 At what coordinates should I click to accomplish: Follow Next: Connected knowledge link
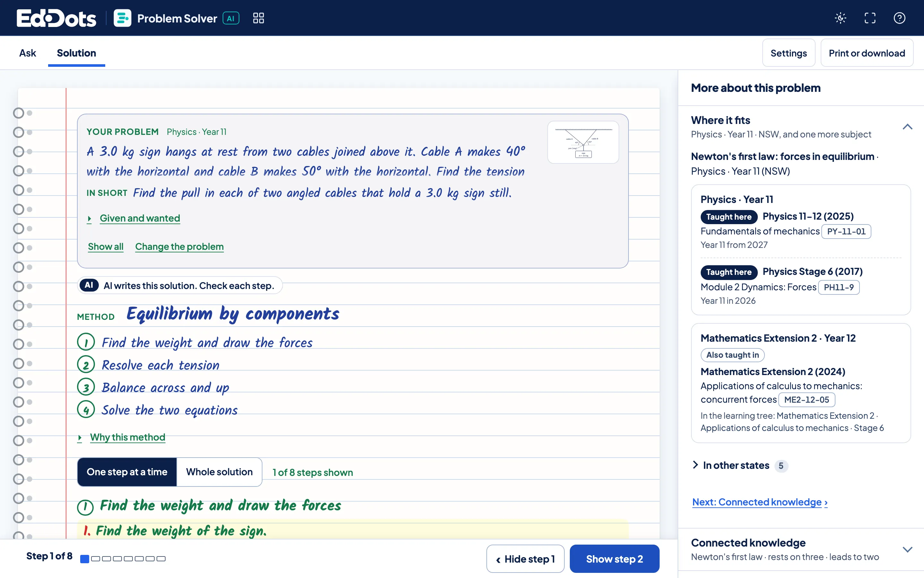(760, 502)
